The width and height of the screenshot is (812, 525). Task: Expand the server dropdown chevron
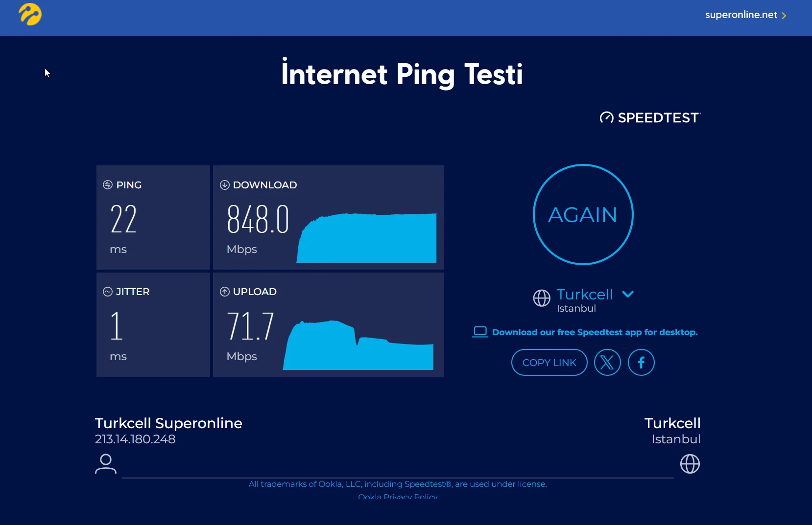click(x=628, y=294)
